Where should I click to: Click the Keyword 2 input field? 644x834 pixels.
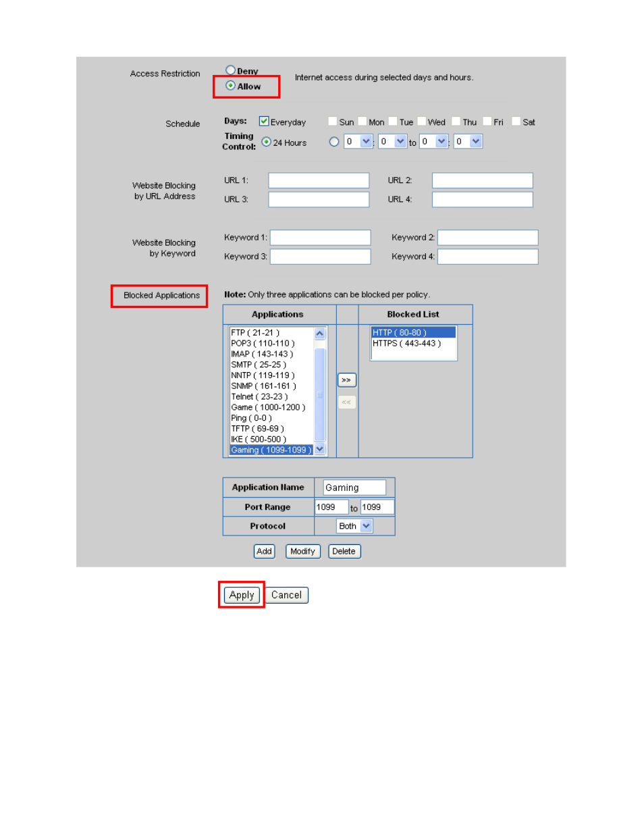pyautogui.click(x=488, y=238)
